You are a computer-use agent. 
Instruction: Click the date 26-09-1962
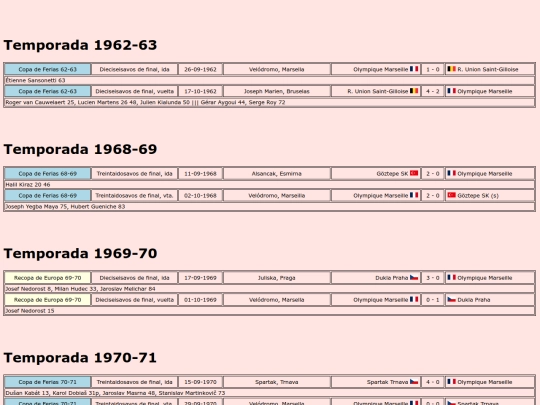[200, 69]
